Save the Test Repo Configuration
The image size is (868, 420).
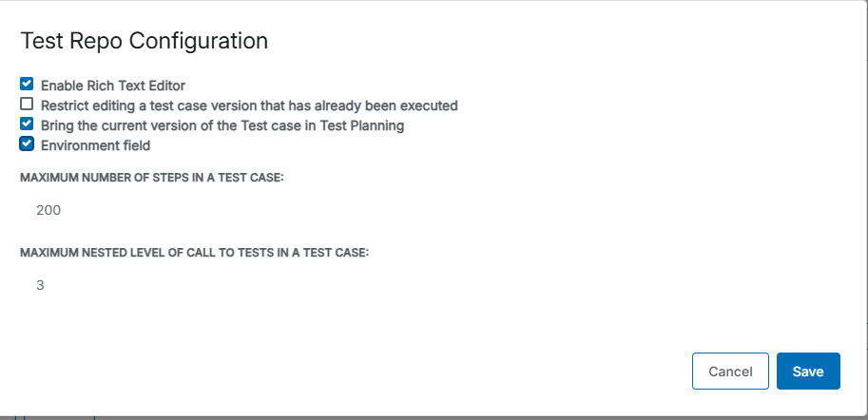coord(808,372)
